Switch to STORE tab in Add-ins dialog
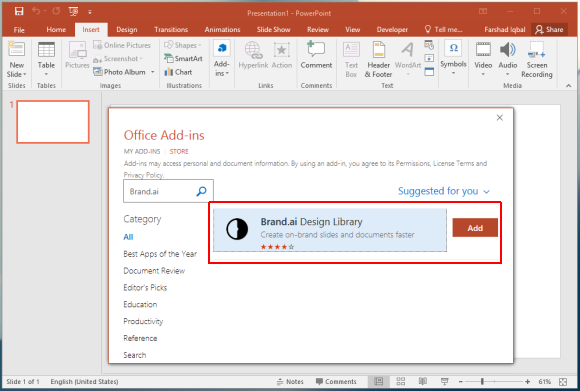Image resolution: width=580 pixels, height=391 pixels. point(179,151)
